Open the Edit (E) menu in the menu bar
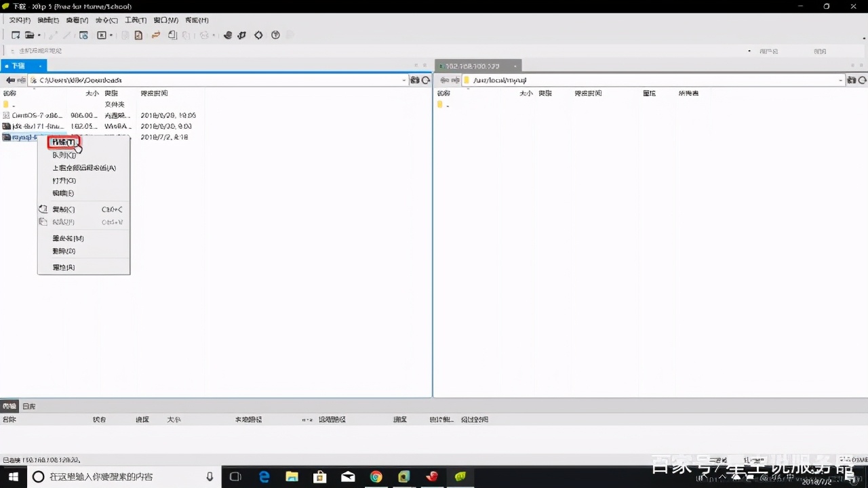868x488 pixels. click(x=48, y=20)
